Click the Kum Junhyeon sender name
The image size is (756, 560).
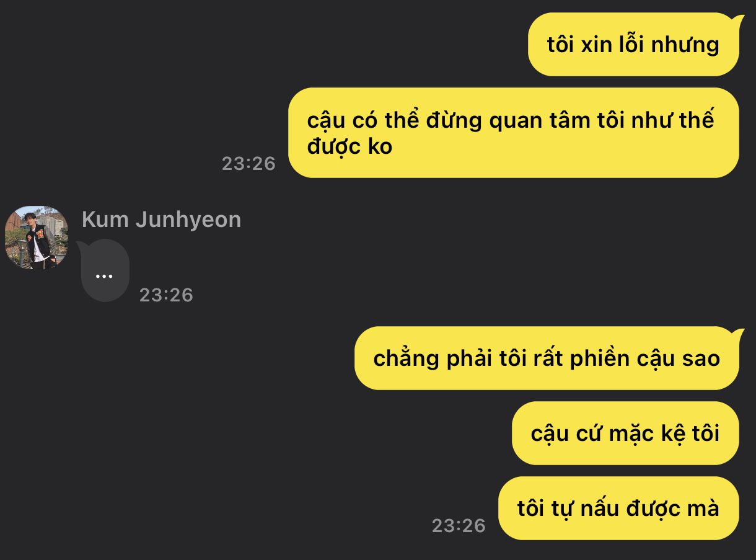click(x=161, y=220)
